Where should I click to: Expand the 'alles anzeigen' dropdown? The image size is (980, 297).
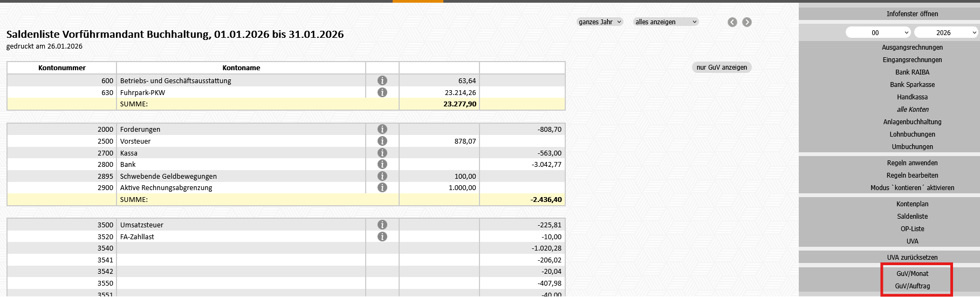point(666,22)
